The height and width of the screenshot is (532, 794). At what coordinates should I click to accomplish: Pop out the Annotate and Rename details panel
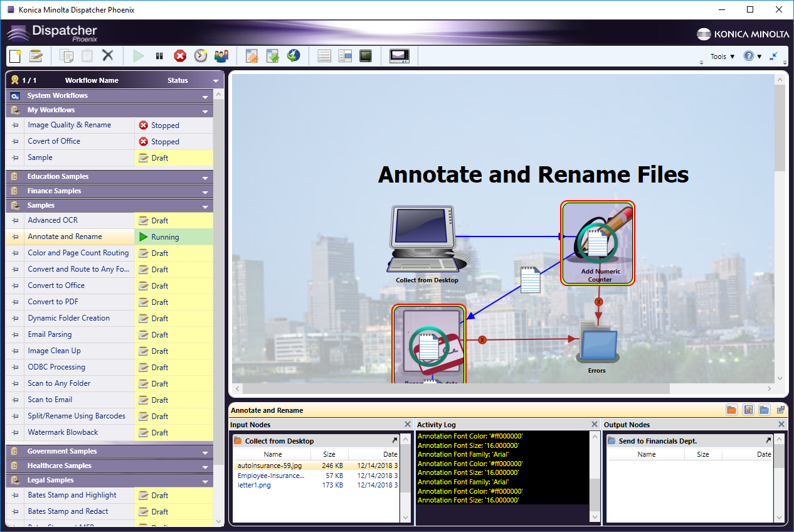[x=781, y=410]
